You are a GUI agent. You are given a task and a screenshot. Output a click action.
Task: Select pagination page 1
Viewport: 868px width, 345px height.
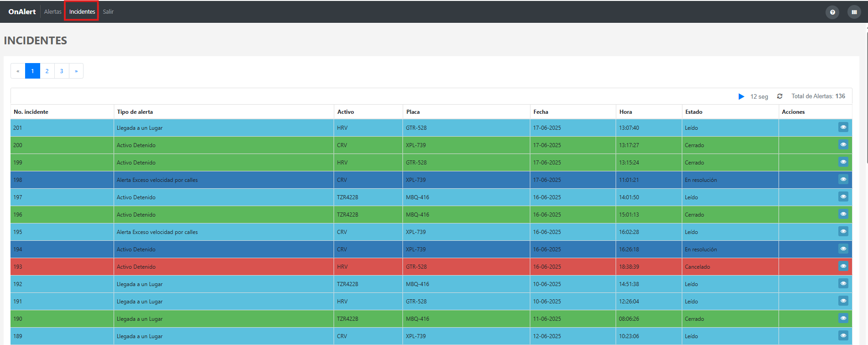tap(32, 71)
